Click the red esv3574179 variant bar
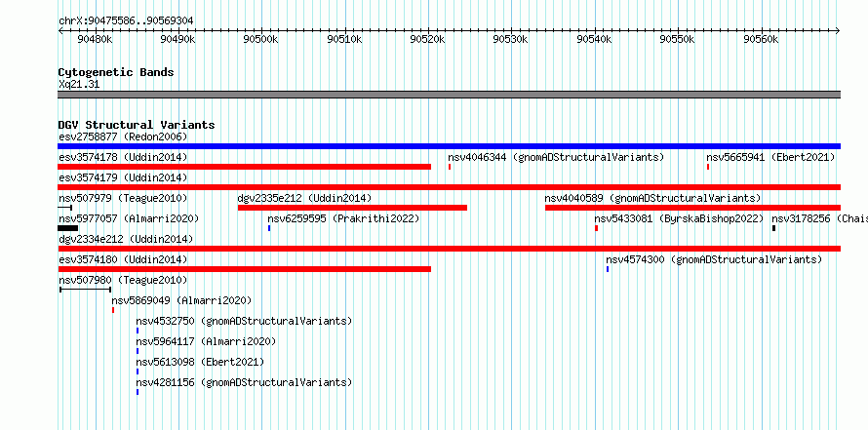This screenshot has height=430, width=868. pyautogui.click(x=449, y=187)
